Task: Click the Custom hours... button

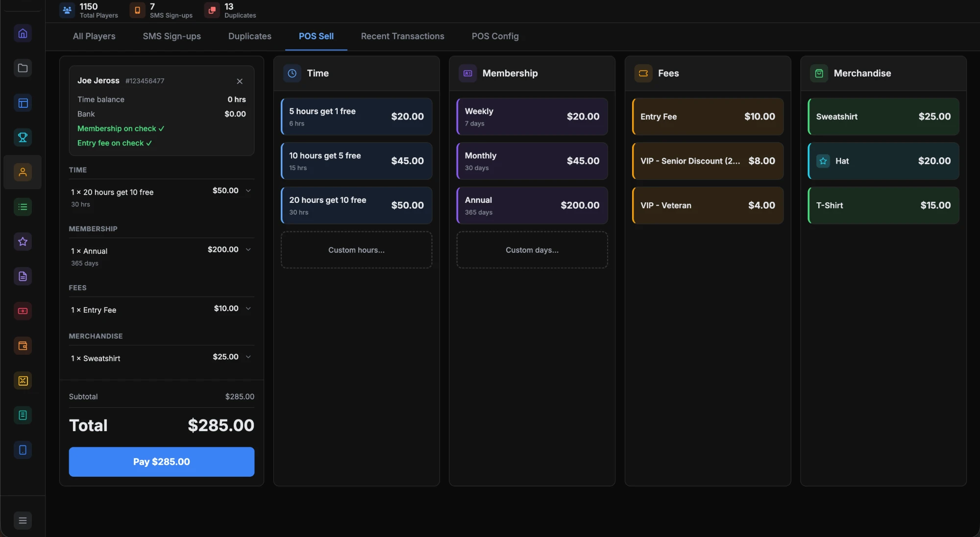Action: pyautogui.click(x=356, y=250)
